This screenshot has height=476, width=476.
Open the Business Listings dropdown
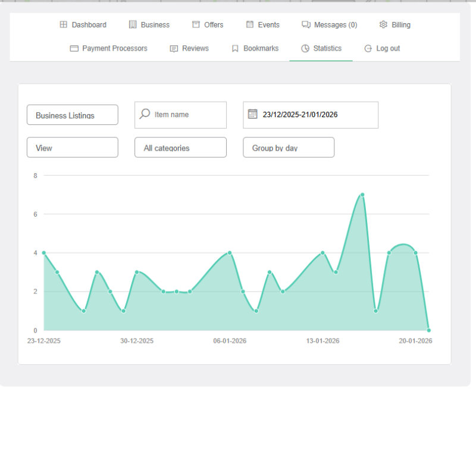click(x=73, y=115)
